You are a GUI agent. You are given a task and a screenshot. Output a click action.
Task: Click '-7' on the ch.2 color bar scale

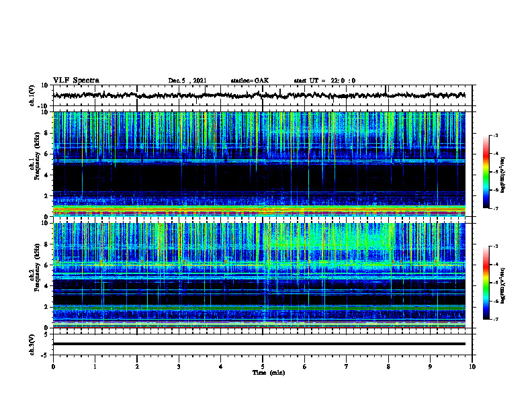(496, 319)
